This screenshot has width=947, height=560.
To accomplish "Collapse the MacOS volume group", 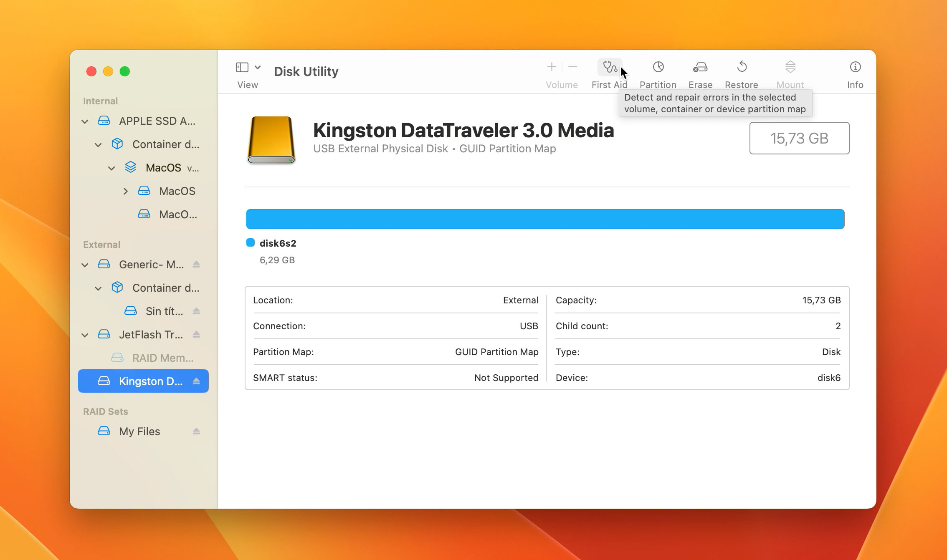I will (x=111, y=168).
